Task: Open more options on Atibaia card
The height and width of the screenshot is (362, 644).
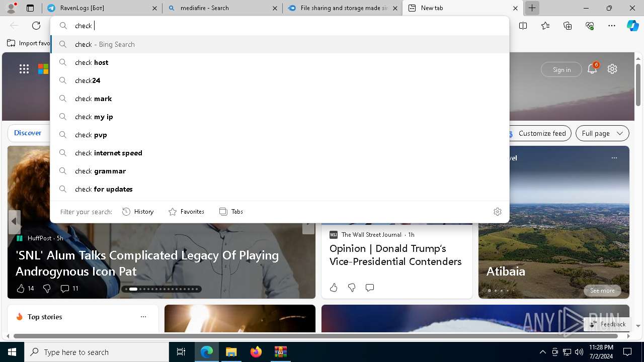Action: 614,158
